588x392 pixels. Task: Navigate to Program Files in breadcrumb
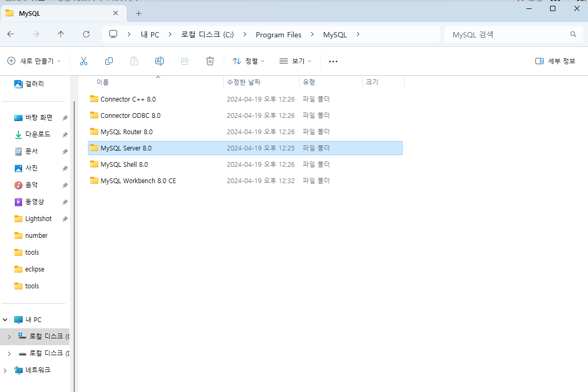[x=278, y=35]
